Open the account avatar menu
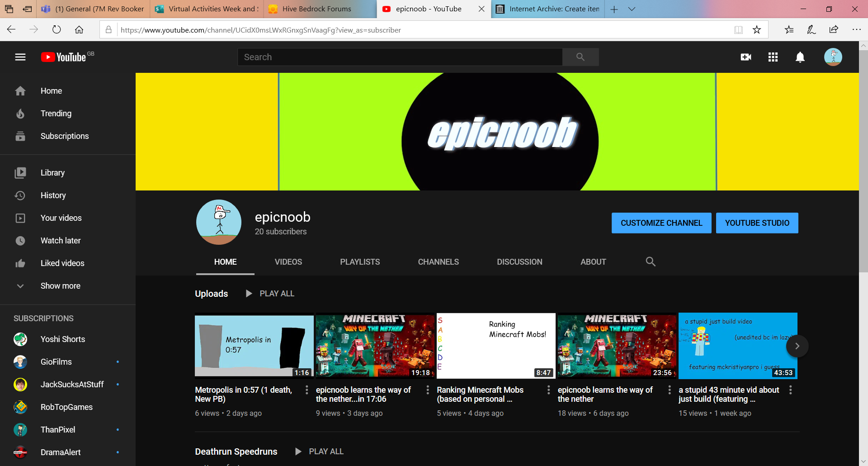This screenshot has width=868, height=466. coord(833,57)
